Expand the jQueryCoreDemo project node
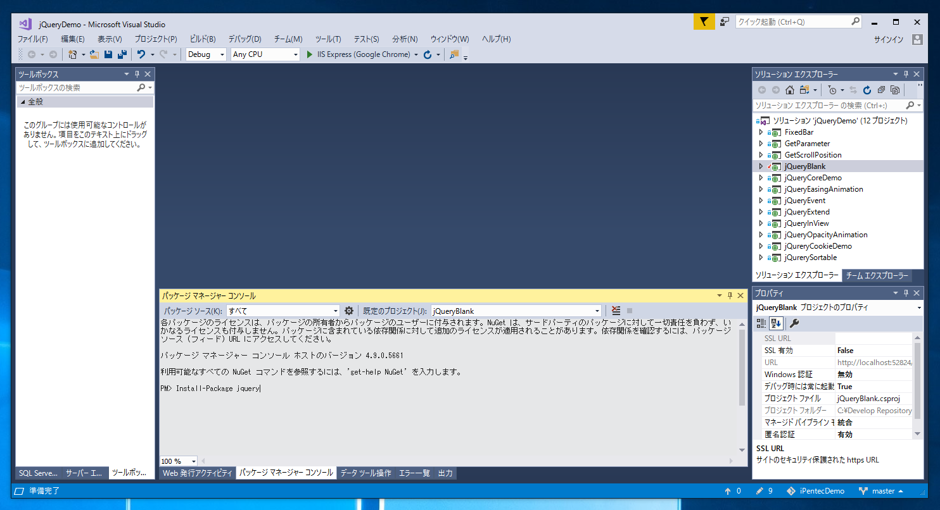This screenshot has height=510, width=940. (x=761, y=178)
